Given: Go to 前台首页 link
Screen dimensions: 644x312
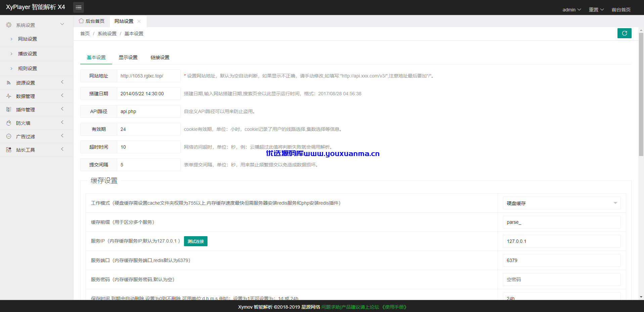Looking at the screenshot, I should 621,10.
